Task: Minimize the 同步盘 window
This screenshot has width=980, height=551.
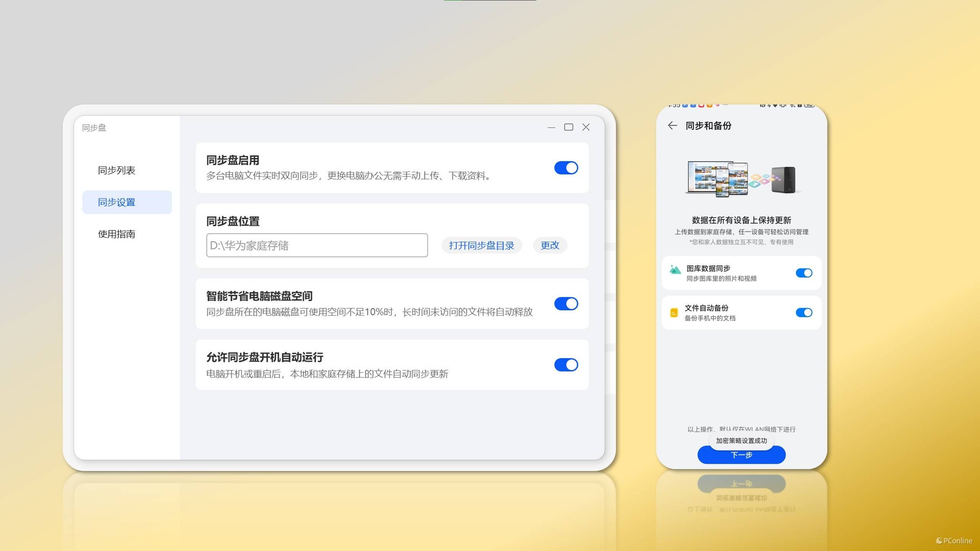Action: (551, 127)
